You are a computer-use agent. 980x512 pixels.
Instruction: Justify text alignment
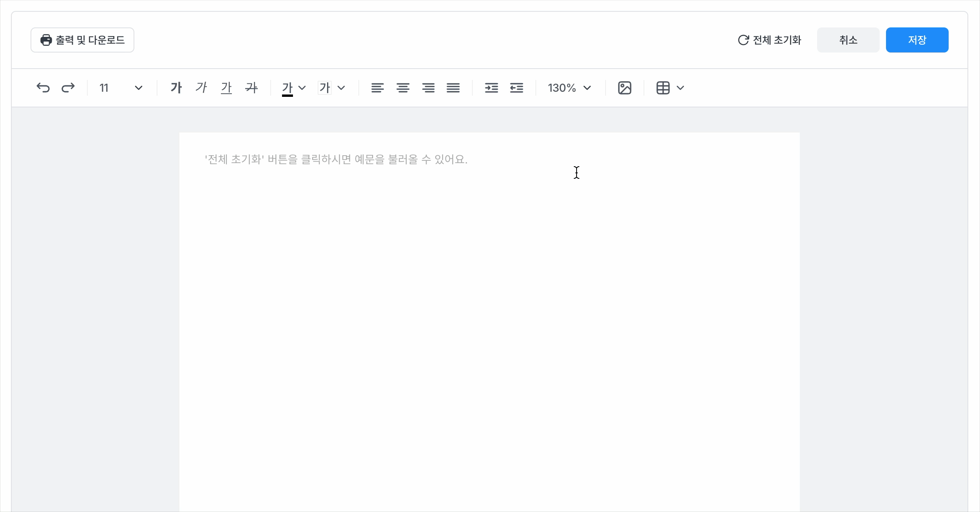coord(453,88)
